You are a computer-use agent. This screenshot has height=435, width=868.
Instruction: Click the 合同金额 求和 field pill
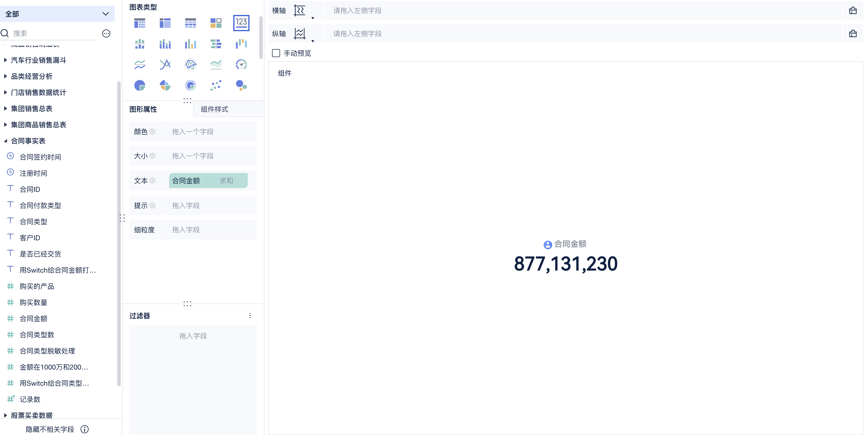click(x=208, y=181)
